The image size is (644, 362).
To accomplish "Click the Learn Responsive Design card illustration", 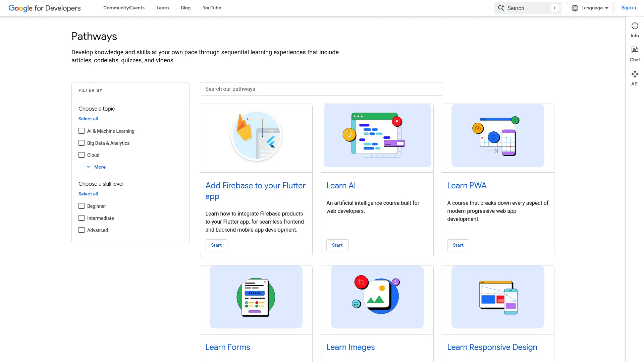I will pos(498,297).
